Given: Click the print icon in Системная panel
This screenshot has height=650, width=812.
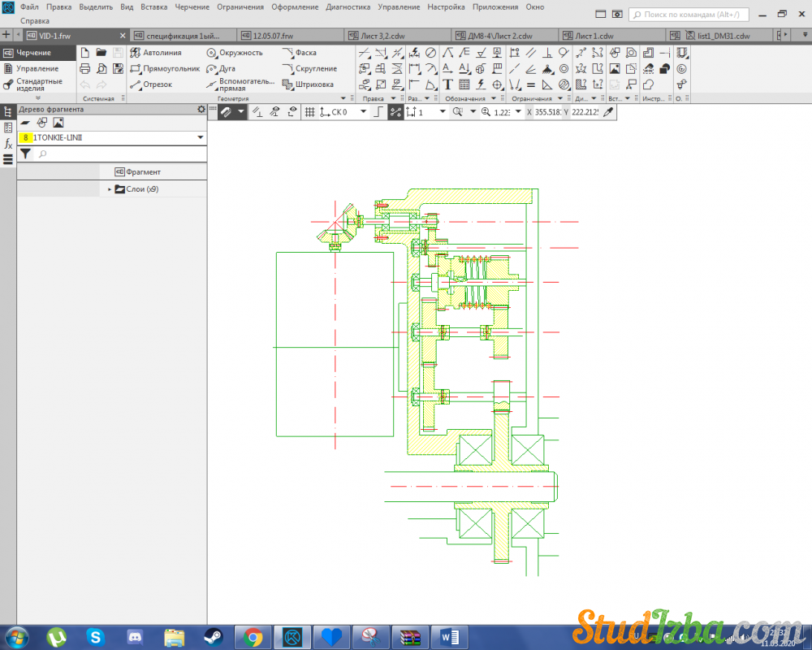Looking at the screenshot, I should coord(84,69).
